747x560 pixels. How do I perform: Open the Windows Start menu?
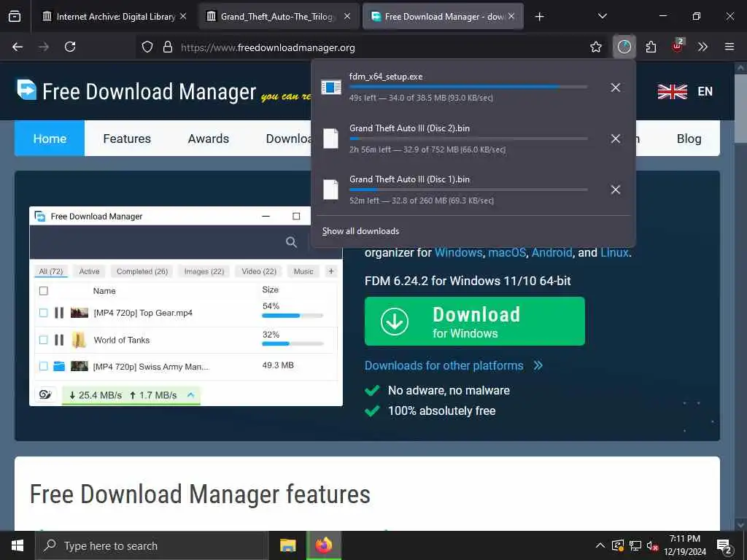pos(18,545)
